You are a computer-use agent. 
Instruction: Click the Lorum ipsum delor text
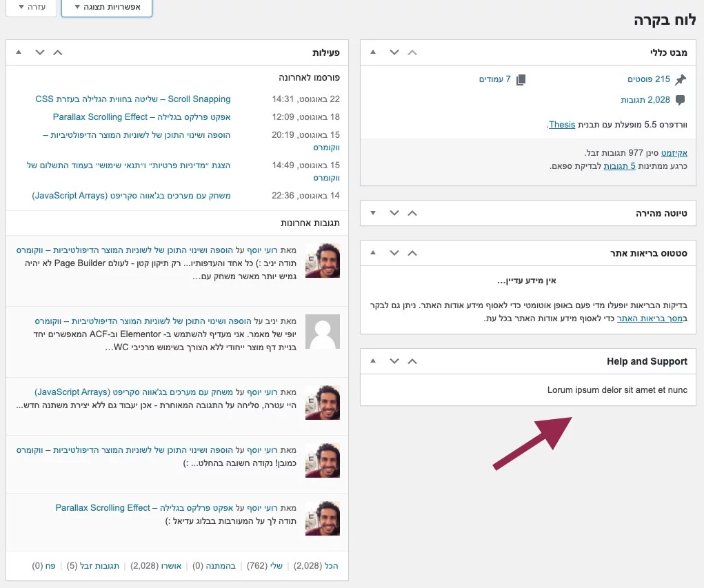click(617, 390)
